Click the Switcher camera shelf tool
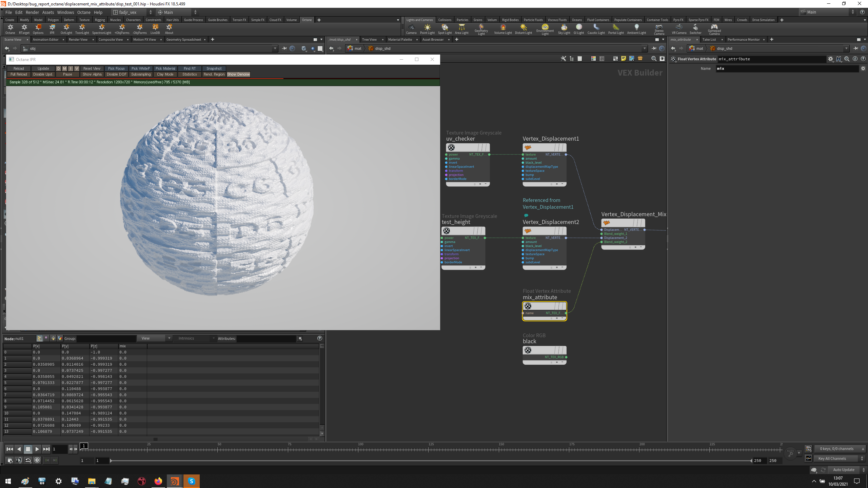The width and height of the screenshot is (868, 488). coord(695,29)
